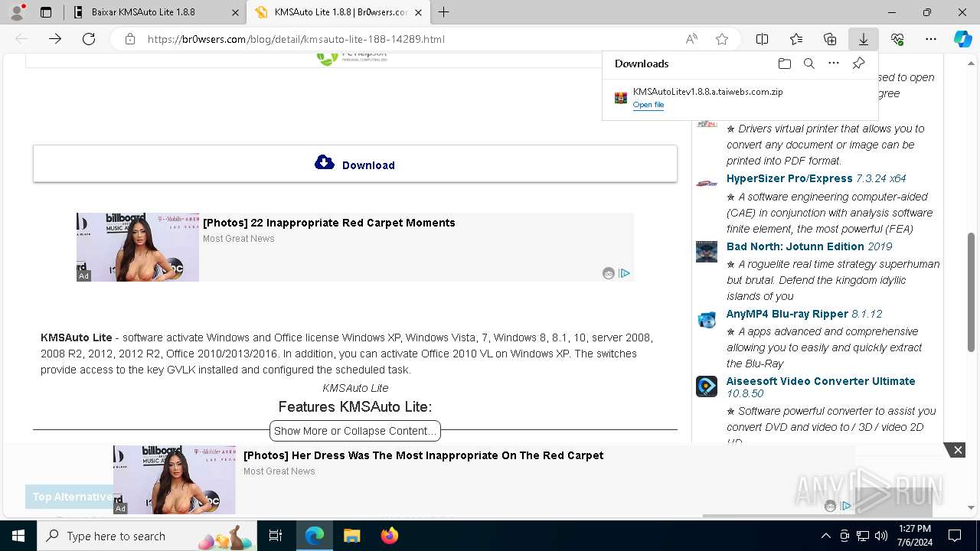Open Task View on taskbar
This screenshot has width=980, height=551.
coord(276,536)
